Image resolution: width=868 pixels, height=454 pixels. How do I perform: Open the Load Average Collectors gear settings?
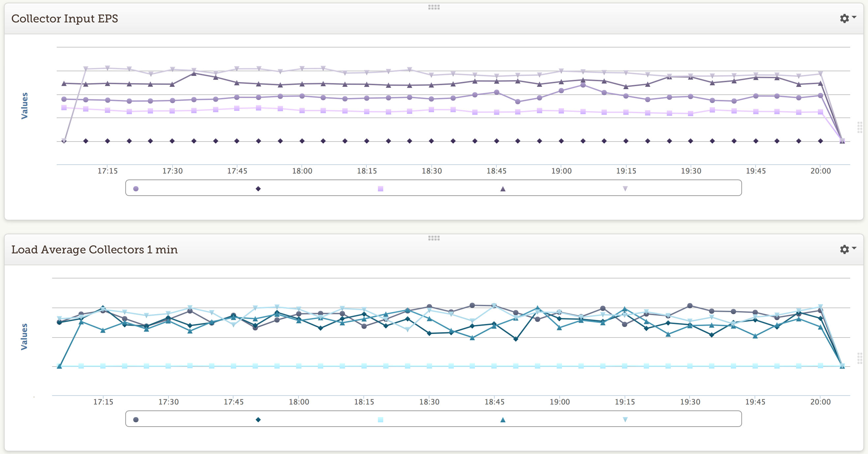pos(844,249)
